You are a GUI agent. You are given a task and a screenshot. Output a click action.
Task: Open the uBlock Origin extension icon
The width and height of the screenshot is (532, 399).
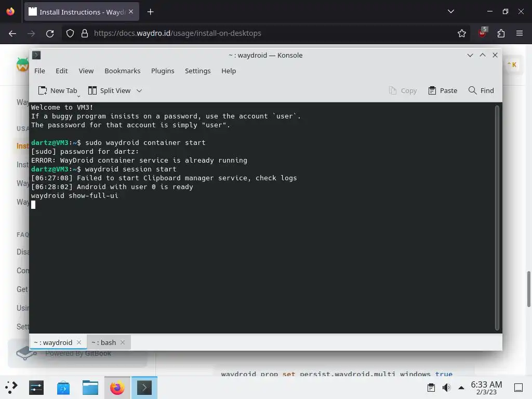pos(482,33)
